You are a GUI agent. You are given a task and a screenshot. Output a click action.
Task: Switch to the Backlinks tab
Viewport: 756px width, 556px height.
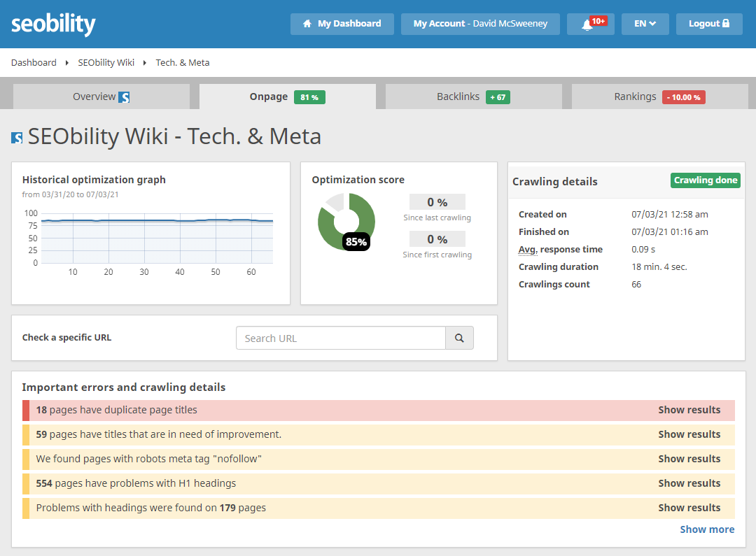click(x=473, y=97)
